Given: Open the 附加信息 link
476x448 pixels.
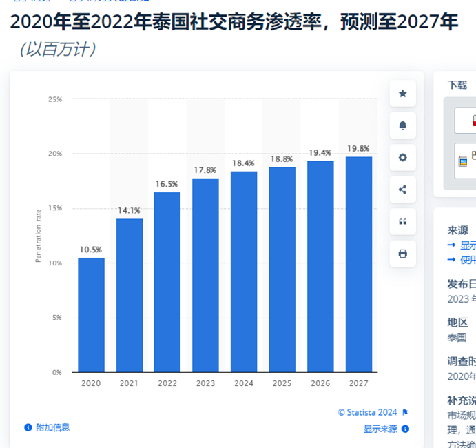Looking at the screenshot, I should (52, 427).
